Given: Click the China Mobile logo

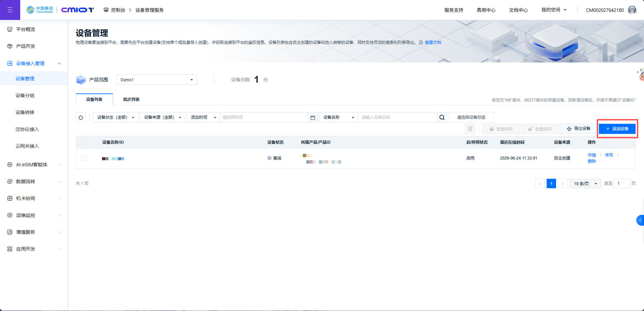Looking at the screenshot, I should click(x=39, y=10).
